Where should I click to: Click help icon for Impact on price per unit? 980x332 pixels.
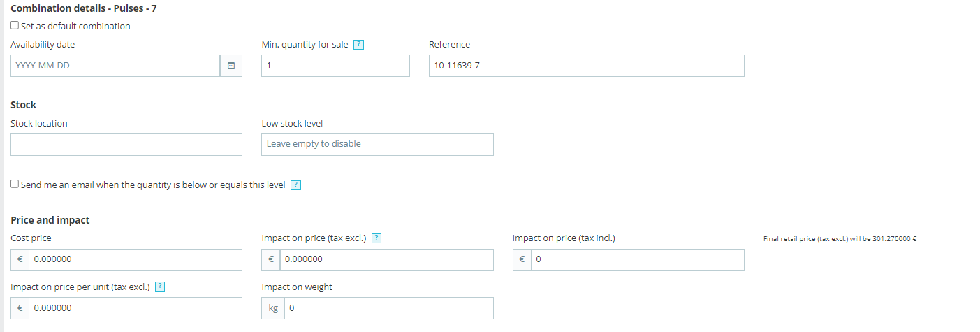160,287
